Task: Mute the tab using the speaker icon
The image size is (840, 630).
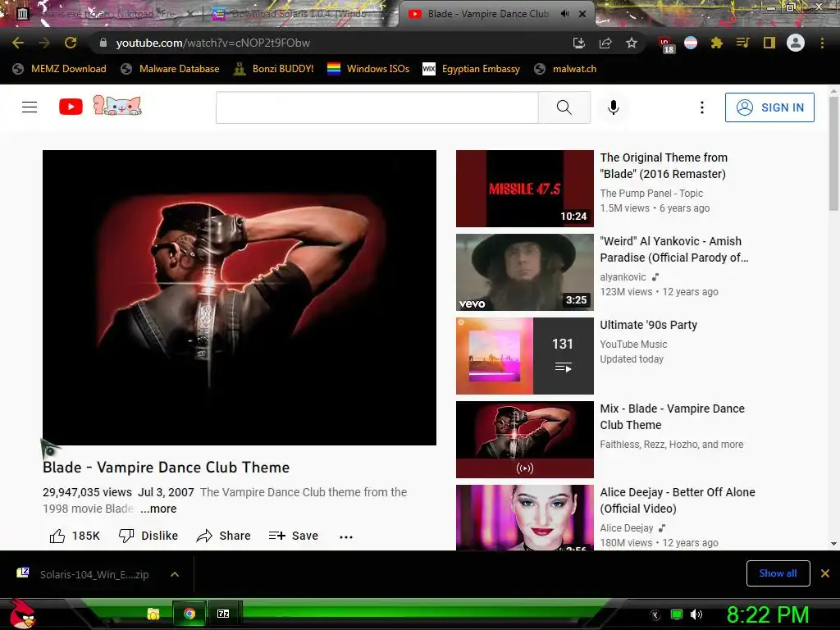Action: point(564,14)
